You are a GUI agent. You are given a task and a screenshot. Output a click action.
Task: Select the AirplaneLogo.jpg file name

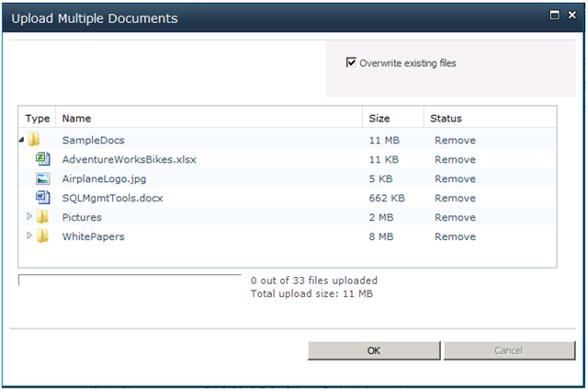coord(104,179)
